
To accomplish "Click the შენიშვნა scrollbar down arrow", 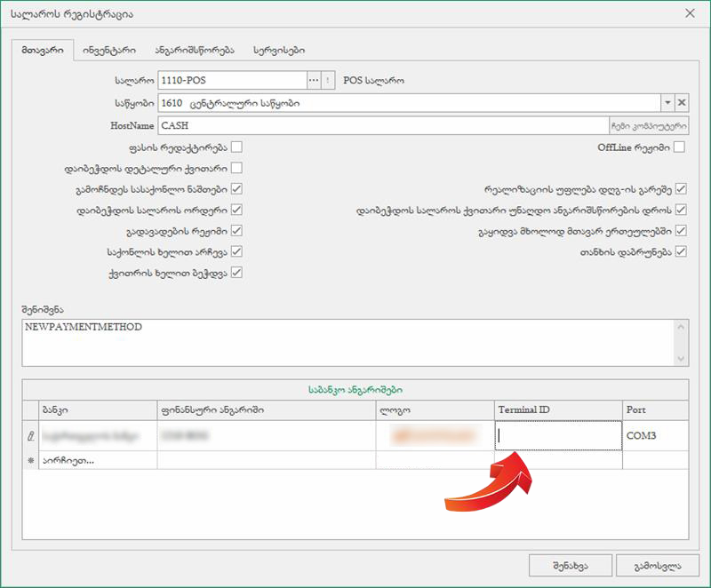I will coord(681,358).
